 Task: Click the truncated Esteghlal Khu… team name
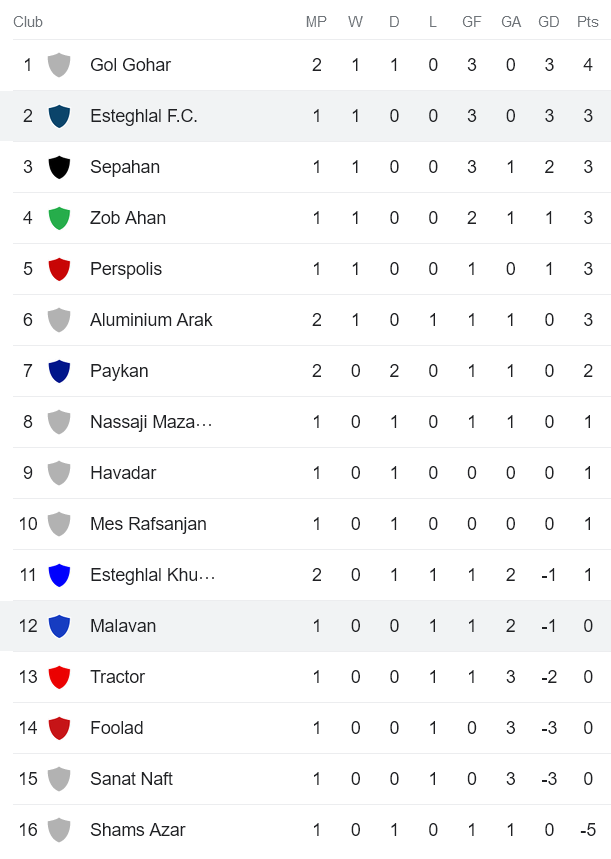tap(153, 575)
